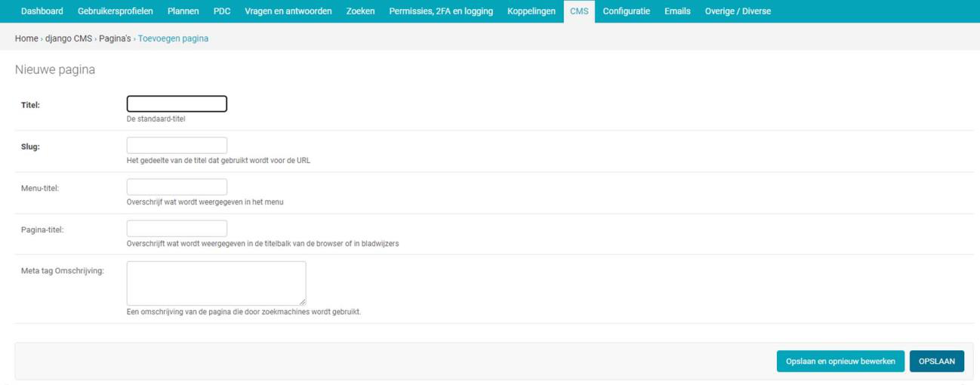Click the Zoeken menu item
The width and height of the screenshot is (980, 385).
pyautogui.click(x=360, y=11)
